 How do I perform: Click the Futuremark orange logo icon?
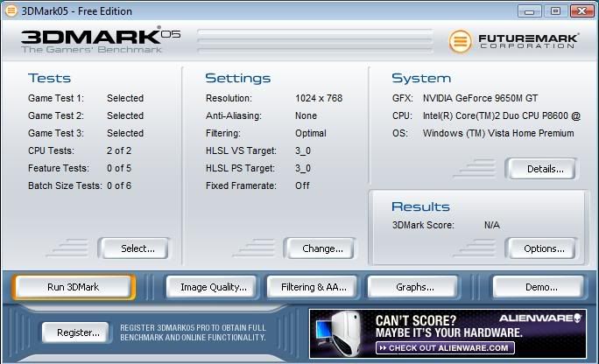pyautogui.click(x=461, y=41)
